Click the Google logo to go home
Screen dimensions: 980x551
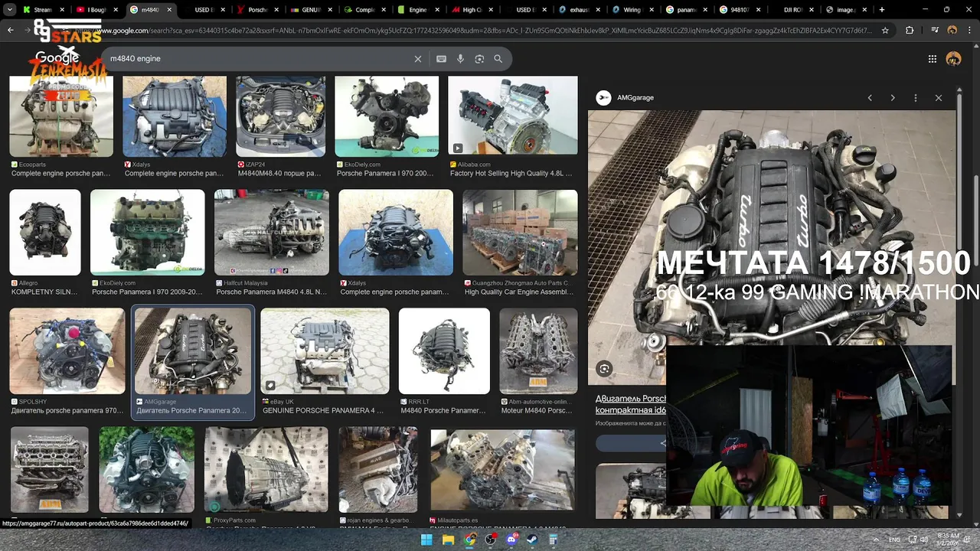(56, 59)
